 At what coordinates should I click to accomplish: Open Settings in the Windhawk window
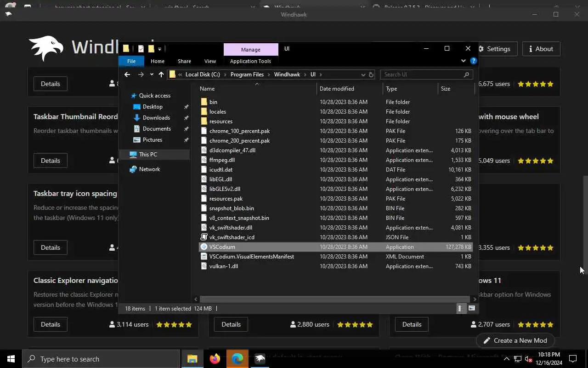click(494, 49)
